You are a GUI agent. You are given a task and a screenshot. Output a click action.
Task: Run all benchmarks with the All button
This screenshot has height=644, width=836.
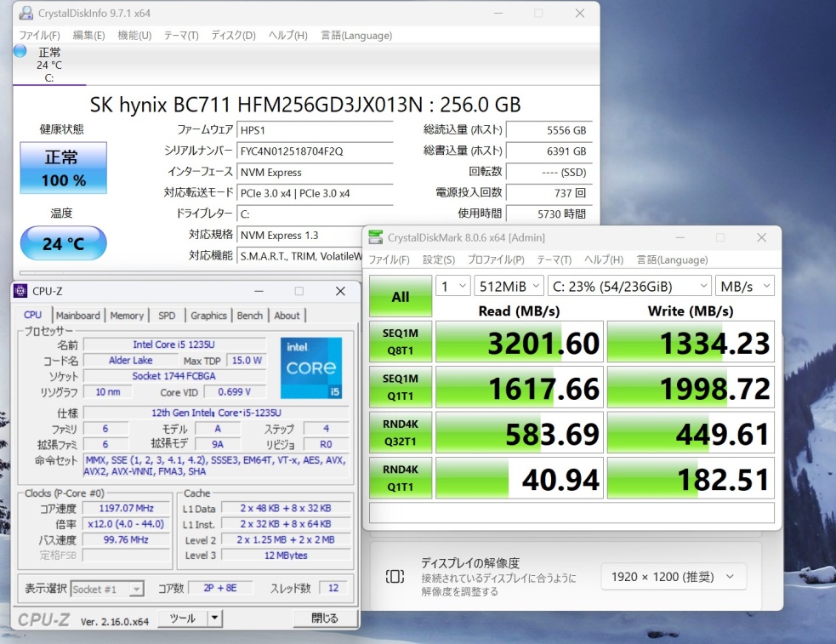(401, 297)
